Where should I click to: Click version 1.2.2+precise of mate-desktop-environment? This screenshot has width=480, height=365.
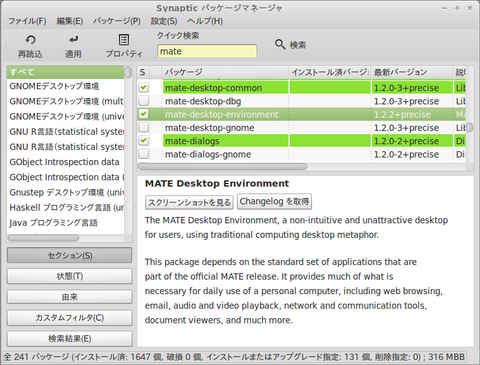[x=402, y=115]
